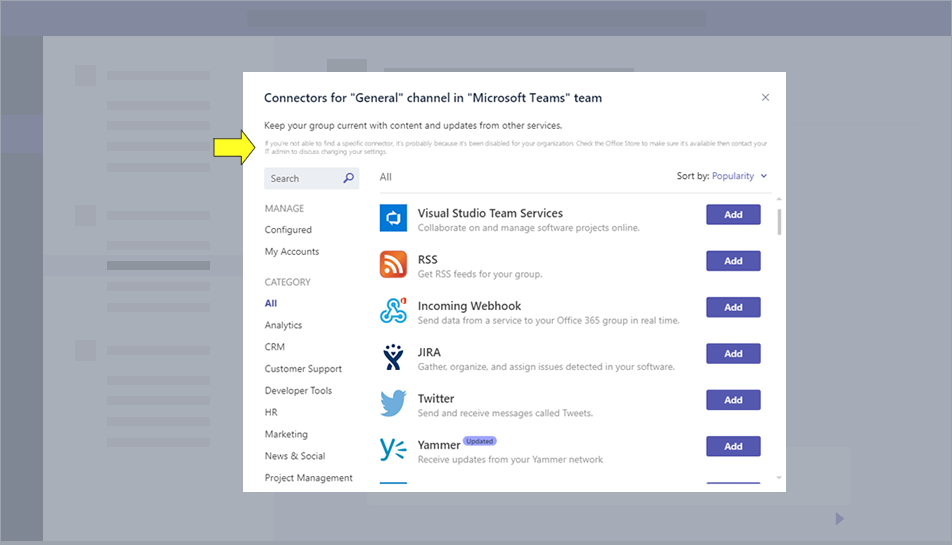Click the RSS title text
This screenshot has width=952, height=545.
427,259
